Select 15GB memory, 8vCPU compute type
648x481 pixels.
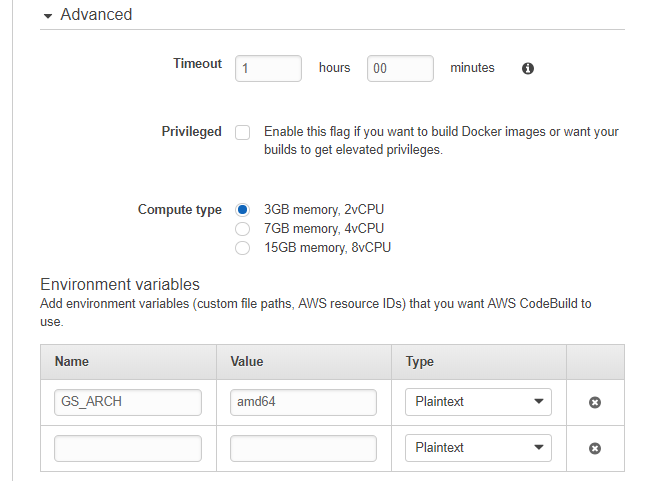(242, 248)
